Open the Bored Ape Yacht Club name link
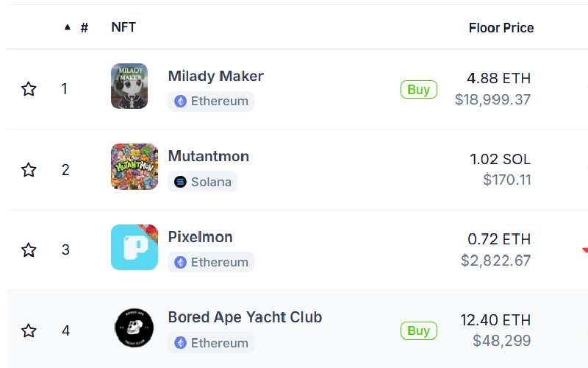 coord(245,317)
